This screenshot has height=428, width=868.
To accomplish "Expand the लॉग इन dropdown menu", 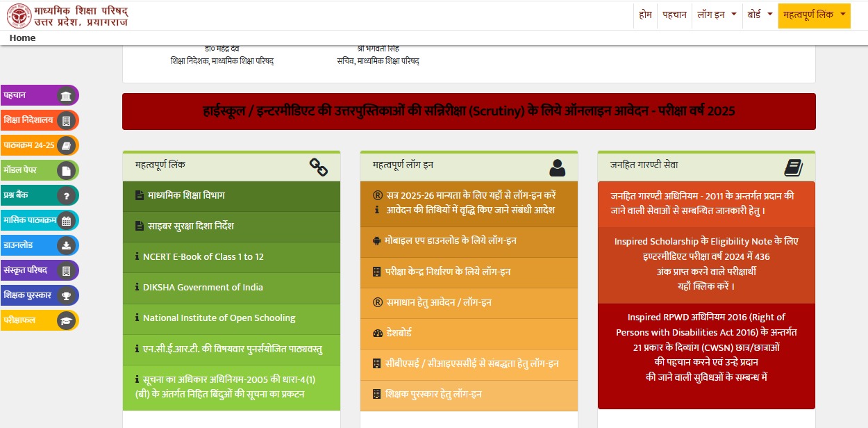I will coord(717,15).
